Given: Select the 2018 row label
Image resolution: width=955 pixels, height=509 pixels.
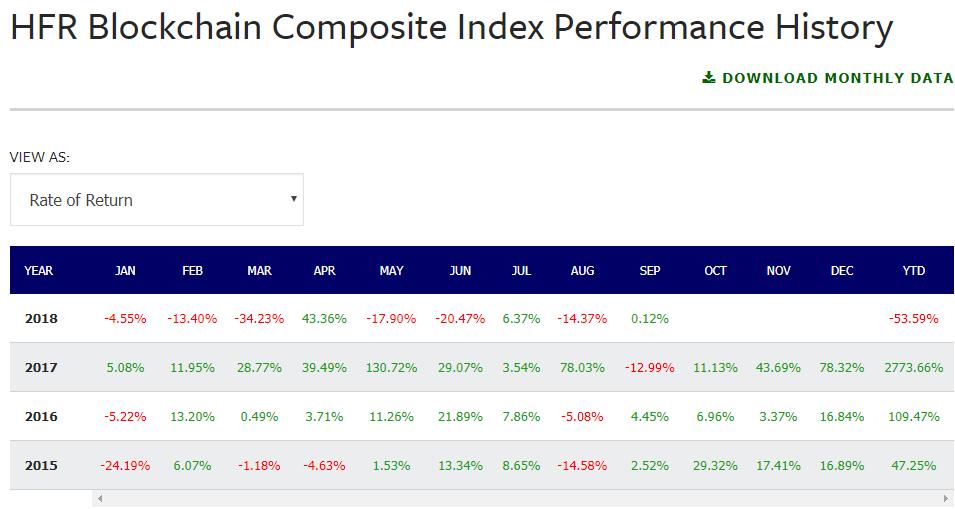Looking at the screenshot, I should pos(41,319).
